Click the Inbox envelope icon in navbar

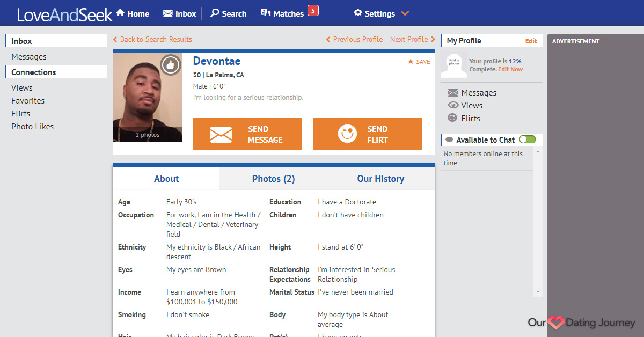click(x=167, y=13)
